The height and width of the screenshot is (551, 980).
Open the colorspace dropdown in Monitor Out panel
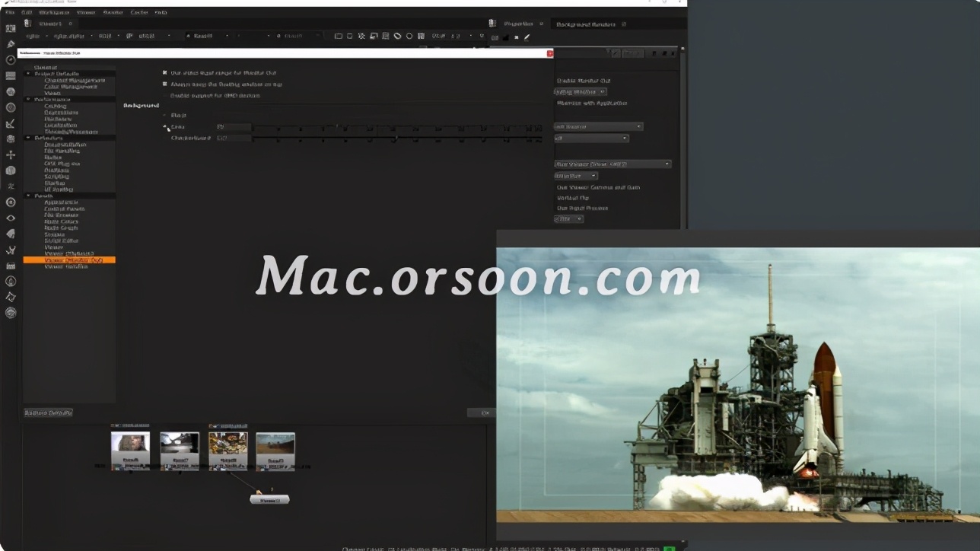pos(592,137)
